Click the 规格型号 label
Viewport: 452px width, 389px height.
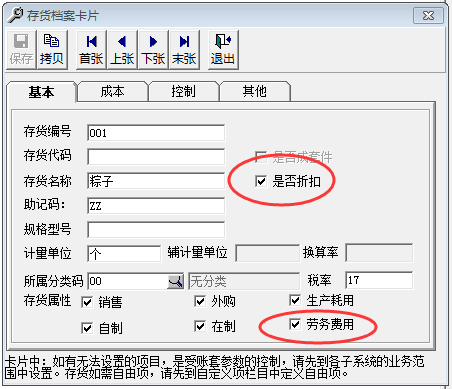47,230
